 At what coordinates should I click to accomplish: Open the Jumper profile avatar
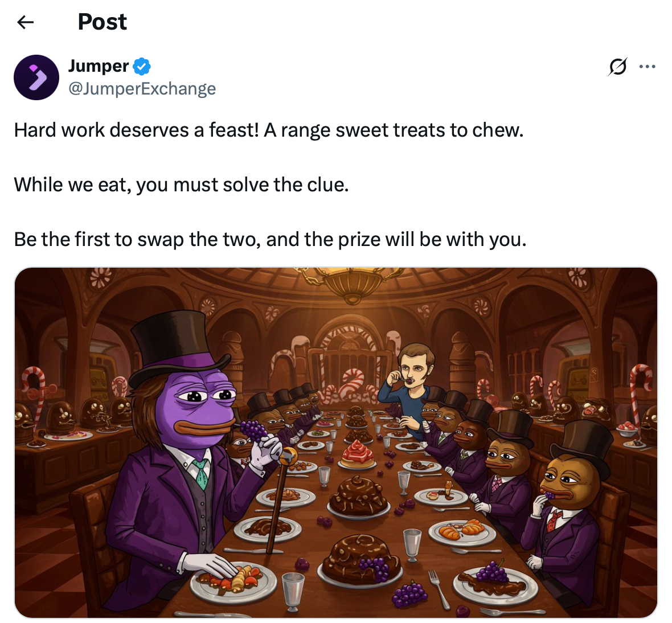tap(36, 77)
